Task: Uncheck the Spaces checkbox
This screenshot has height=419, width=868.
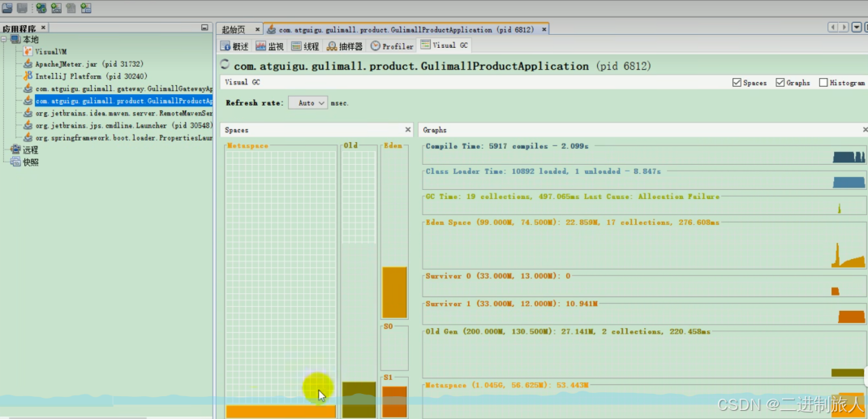Action: [737, 83]
